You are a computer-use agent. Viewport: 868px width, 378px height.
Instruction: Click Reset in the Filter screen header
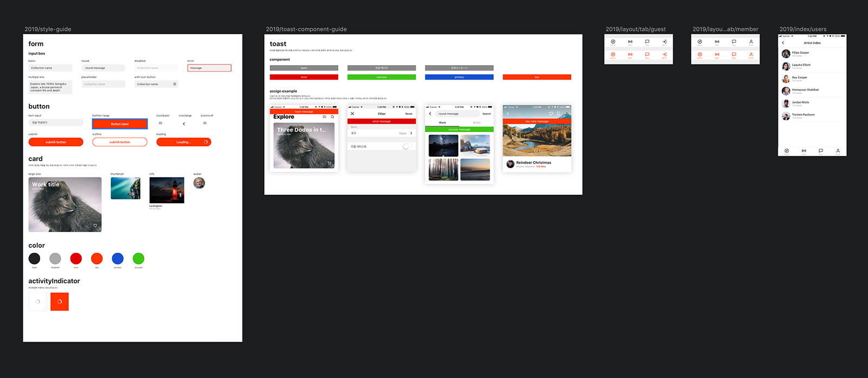(x=409, y=114)
